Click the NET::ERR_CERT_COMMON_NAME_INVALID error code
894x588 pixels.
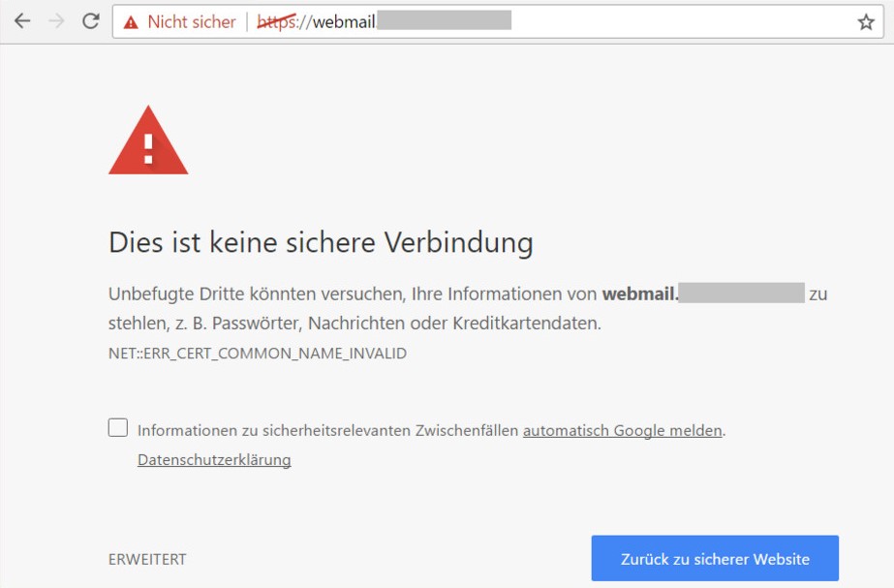(x=258, y=354)
